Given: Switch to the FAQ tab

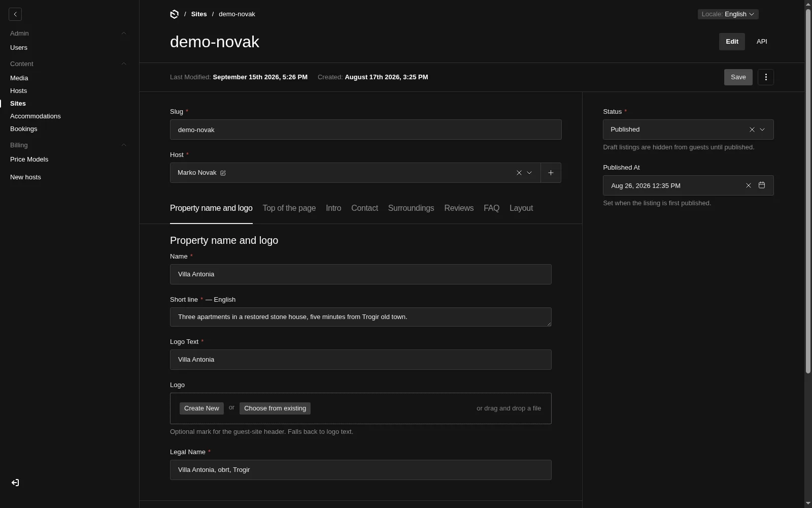Looking at the screenshot, I should pyautogui.click(x=491, y=208).
